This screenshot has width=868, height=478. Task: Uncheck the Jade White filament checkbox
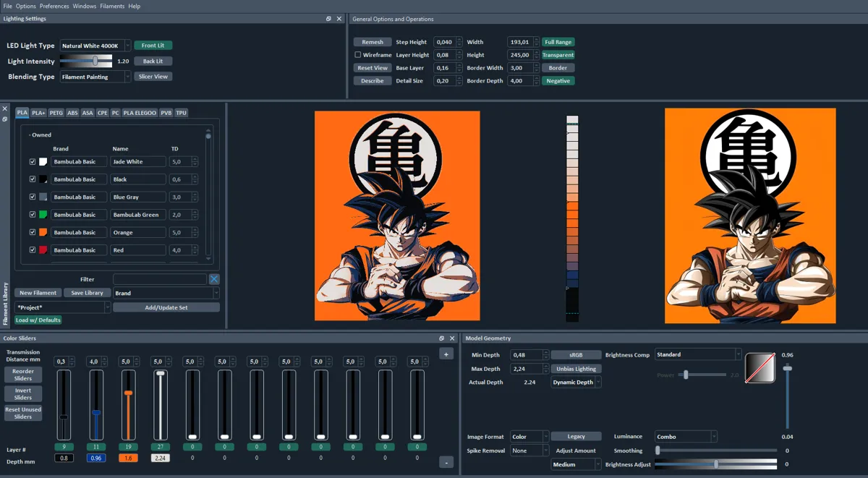tap(33, 162)
